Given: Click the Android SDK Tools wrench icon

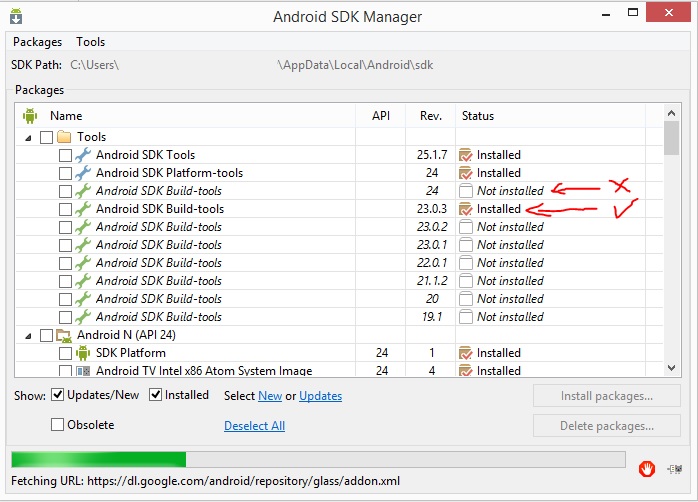Looking at the screenshot, I should pos(83,155).
